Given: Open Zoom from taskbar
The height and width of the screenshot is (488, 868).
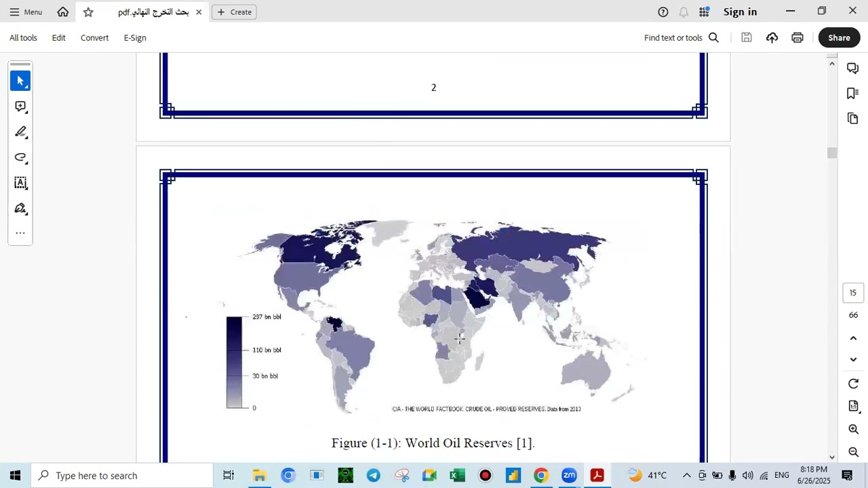Looking at the screenshot, I should (x=569, y=476).
